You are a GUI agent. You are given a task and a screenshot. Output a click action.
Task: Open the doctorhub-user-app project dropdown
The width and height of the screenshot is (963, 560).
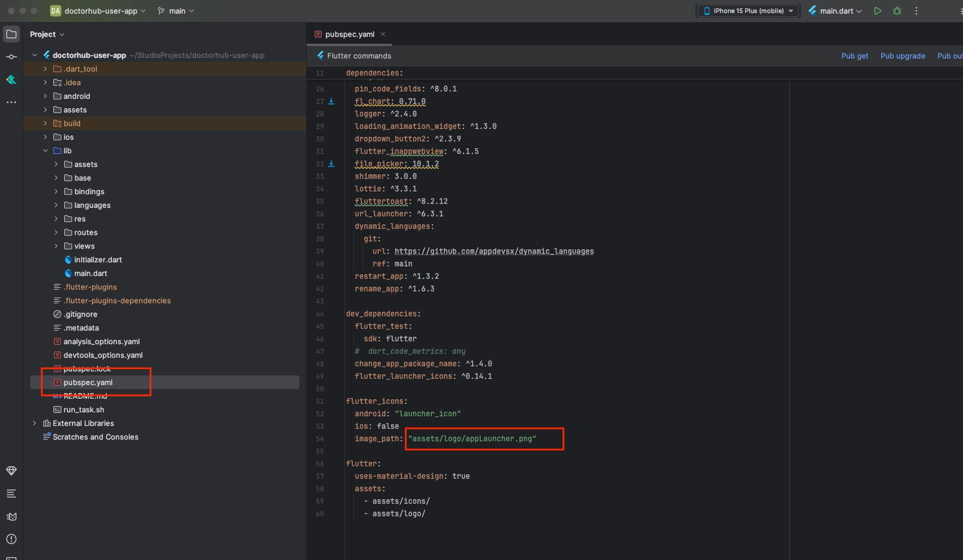pos(98,11)
